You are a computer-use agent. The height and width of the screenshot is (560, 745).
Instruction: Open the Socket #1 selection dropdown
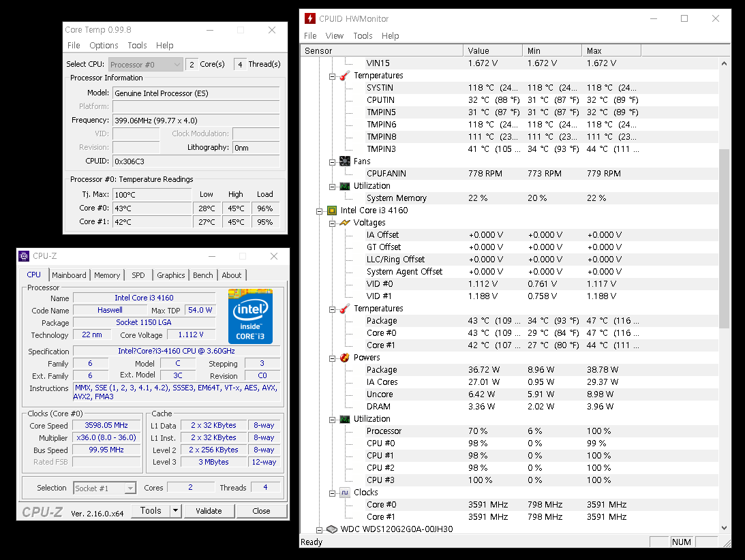pos(130,488)
